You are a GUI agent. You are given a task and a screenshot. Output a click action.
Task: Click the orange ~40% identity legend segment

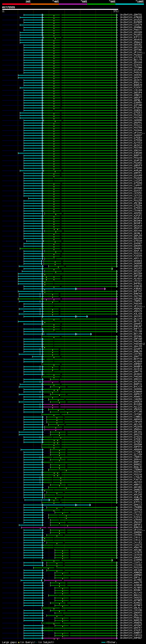pyautogui.click(x=45, y=4)
